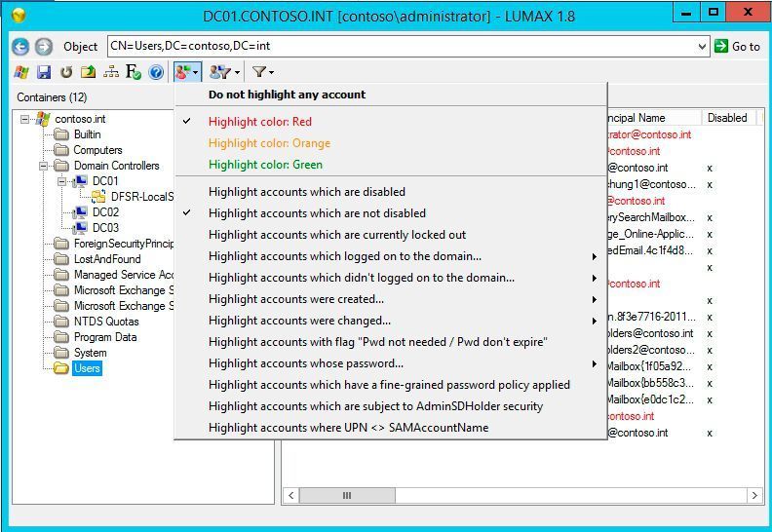Select Do not highlight any account
This screenshot has height=532, width=772.
[x=391, y=95]
